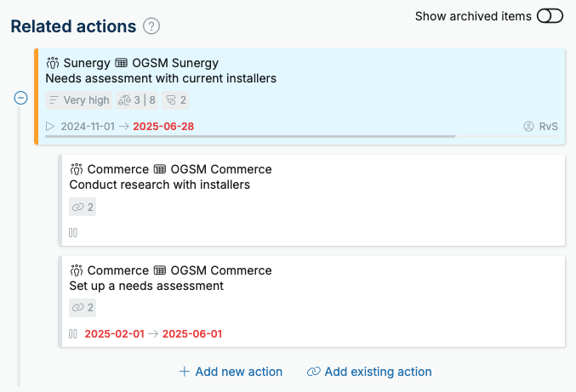Click the red 2025-06-28 end date

pyautogui.click(x=163, y=127)
